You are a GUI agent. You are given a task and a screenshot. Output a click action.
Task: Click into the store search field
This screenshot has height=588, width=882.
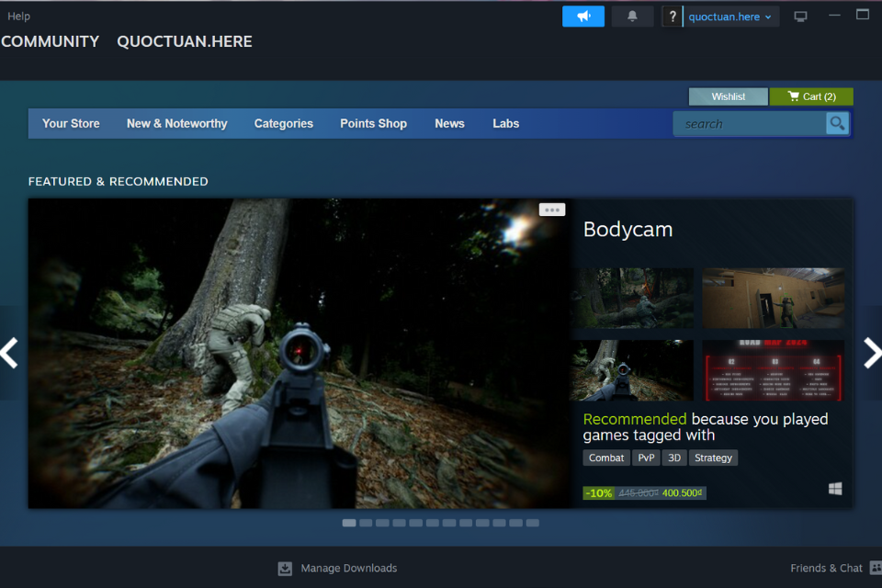point(750,124)
